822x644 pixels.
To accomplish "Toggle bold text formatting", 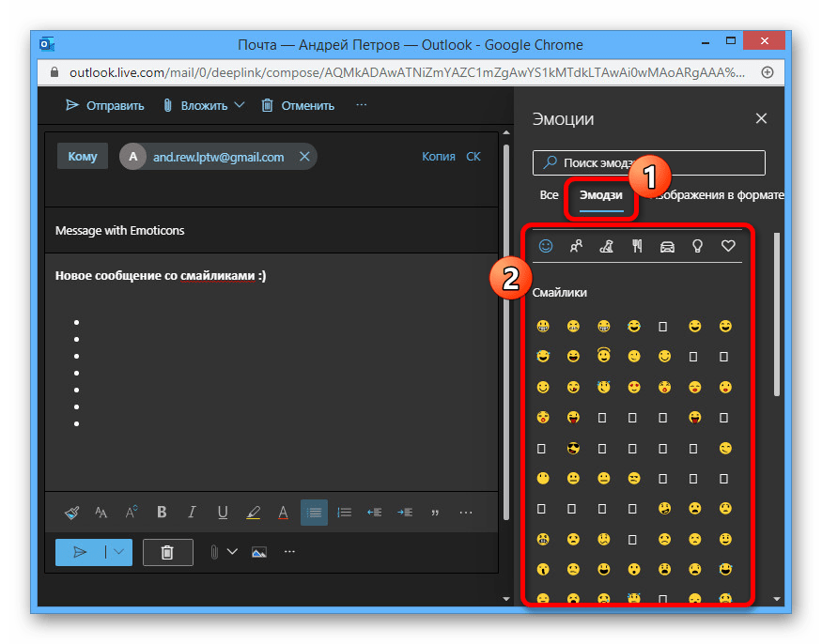I will pyautogui.click(x=162, y=513).
